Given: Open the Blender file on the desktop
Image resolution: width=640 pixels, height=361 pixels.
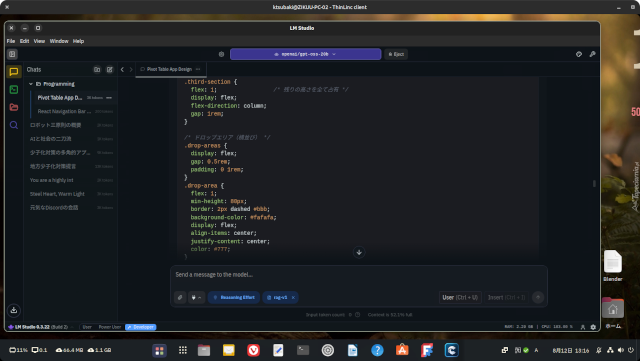Looking at the screenshot, I should click(613, 265).
